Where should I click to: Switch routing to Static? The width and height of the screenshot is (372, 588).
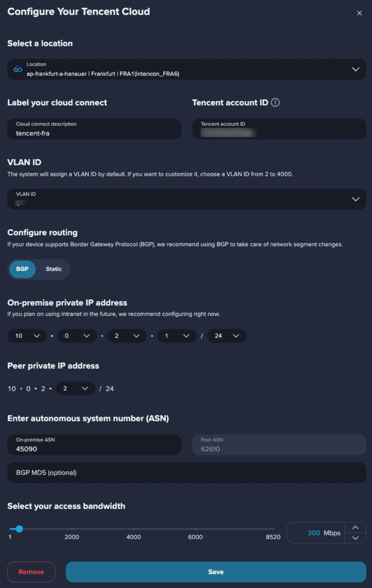point(54,269)
